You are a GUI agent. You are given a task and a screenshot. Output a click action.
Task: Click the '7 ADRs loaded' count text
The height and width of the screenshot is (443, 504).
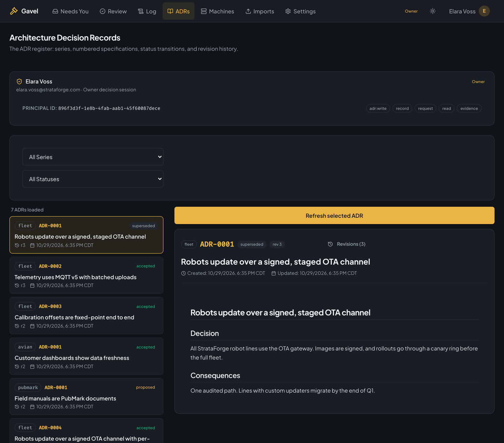tap(27, 210)
